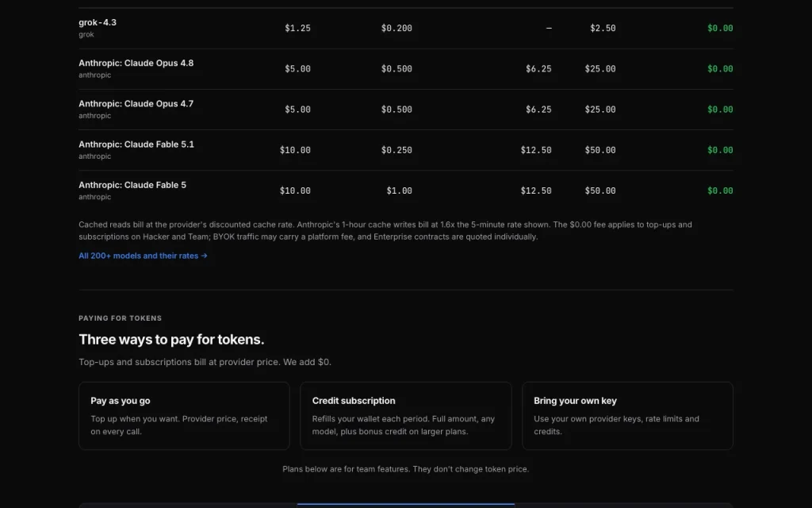Click the $6.25 price for Claude Opus 4.7
Viewport: 812px width, 508px height.
pyautogui.click(x=538, y=110)
